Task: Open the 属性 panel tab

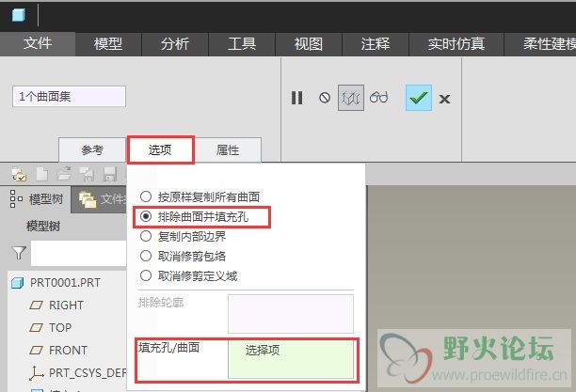Action: pos(228,150)
